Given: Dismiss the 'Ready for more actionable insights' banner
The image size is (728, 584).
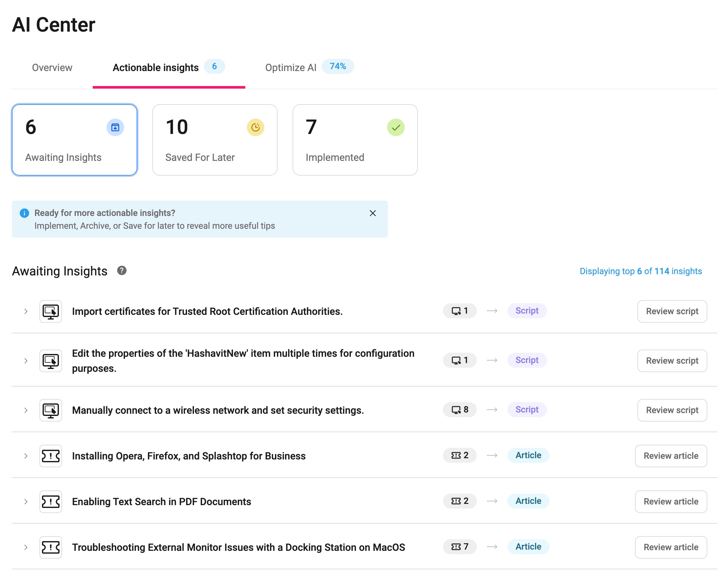Looking at the screenshot, I should (x=372, y=213).
